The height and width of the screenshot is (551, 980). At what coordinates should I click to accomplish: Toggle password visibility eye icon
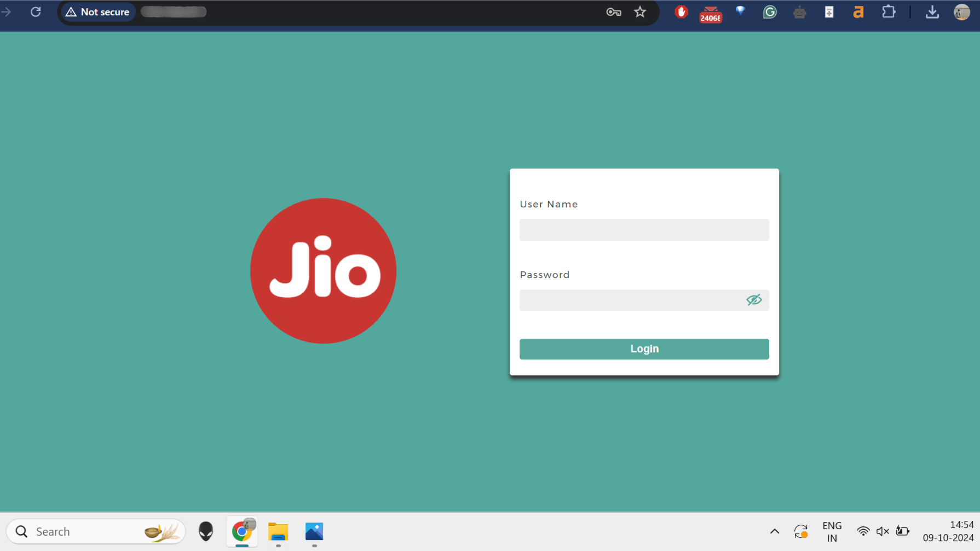click(x=754, y=300)
